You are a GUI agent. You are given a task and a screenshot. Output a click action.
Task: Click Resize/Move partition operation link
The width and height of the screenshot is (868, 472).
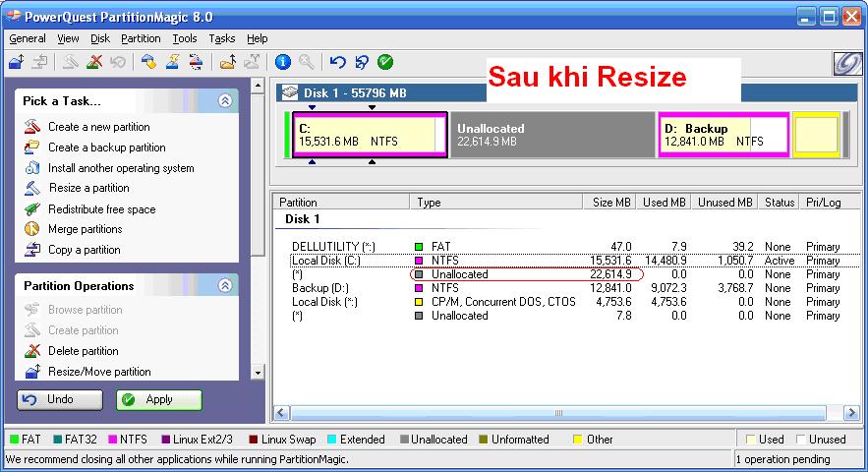pyautogui.click(x=99, y=372)
